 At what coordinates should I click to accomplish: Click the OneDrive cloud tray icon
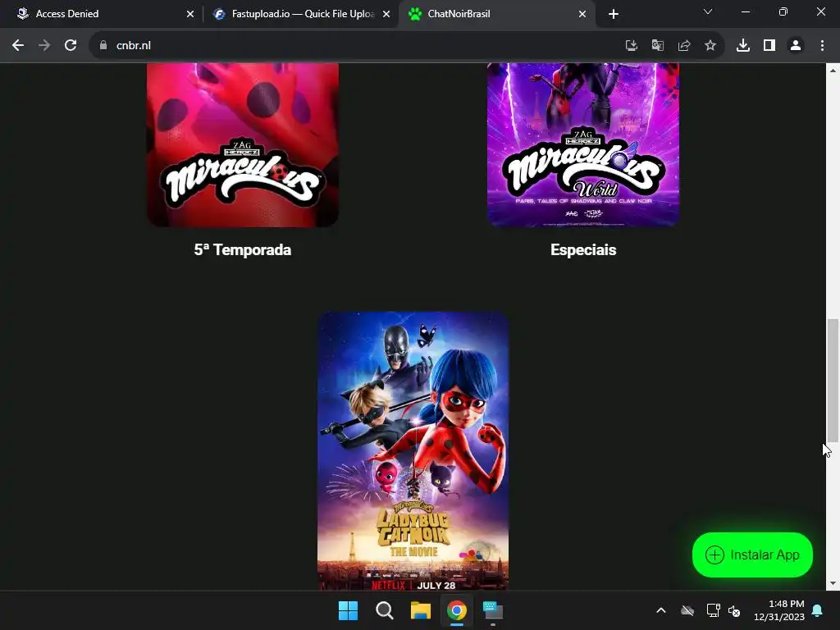[x=687, y=610]
